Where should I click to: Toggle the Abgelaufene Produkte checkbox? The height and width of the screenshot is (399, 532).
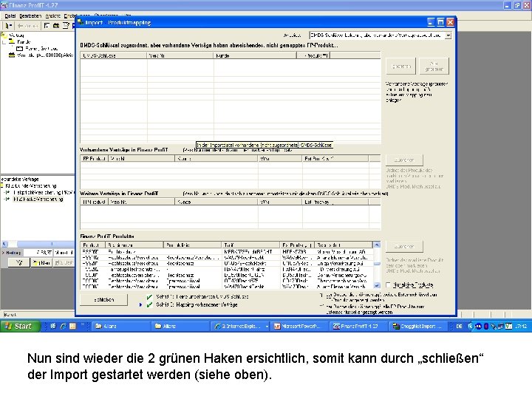pos(389,284)
